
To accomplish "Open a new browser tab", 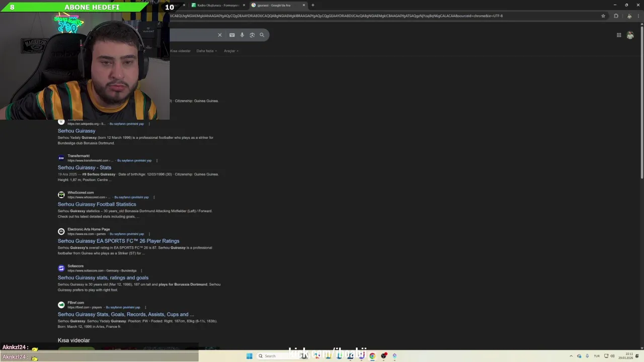I will click(312, 5).
